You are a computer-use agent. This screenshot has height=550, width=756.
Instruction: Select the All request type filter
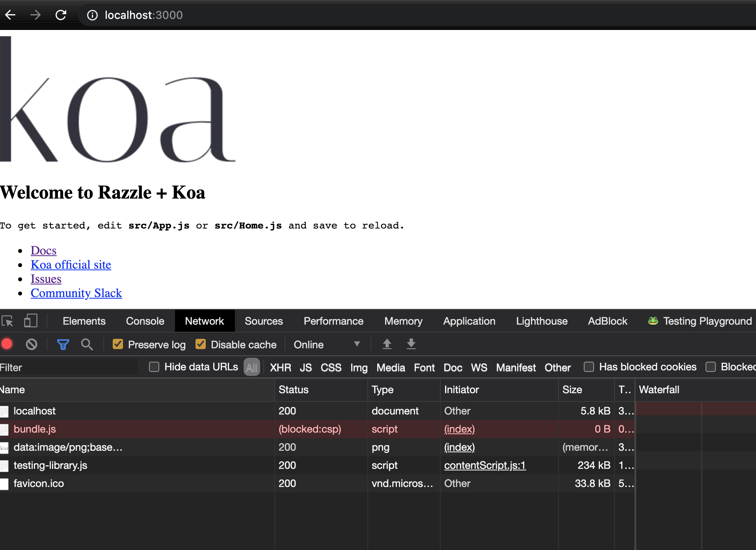coord(251,367)
